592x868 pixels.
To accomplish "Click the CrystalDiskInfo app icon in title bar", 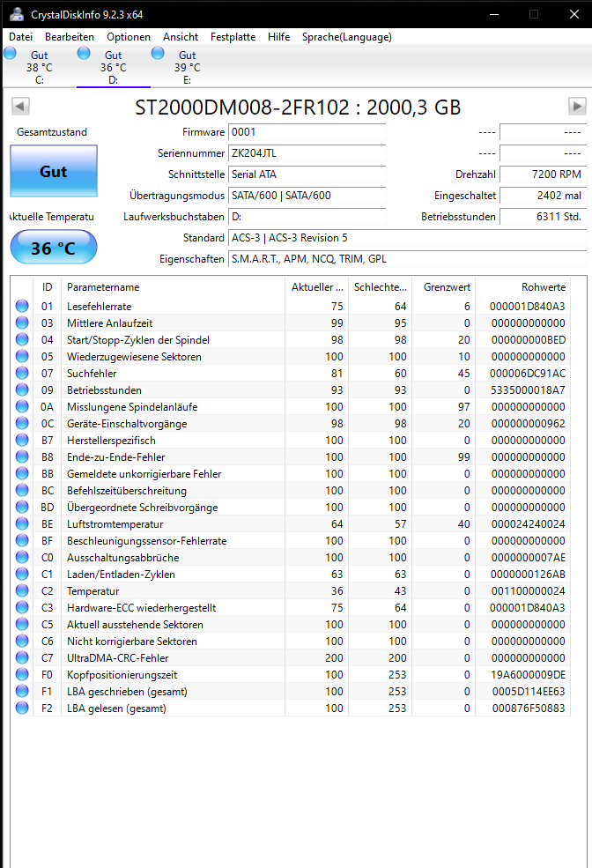I will (17, 14).
